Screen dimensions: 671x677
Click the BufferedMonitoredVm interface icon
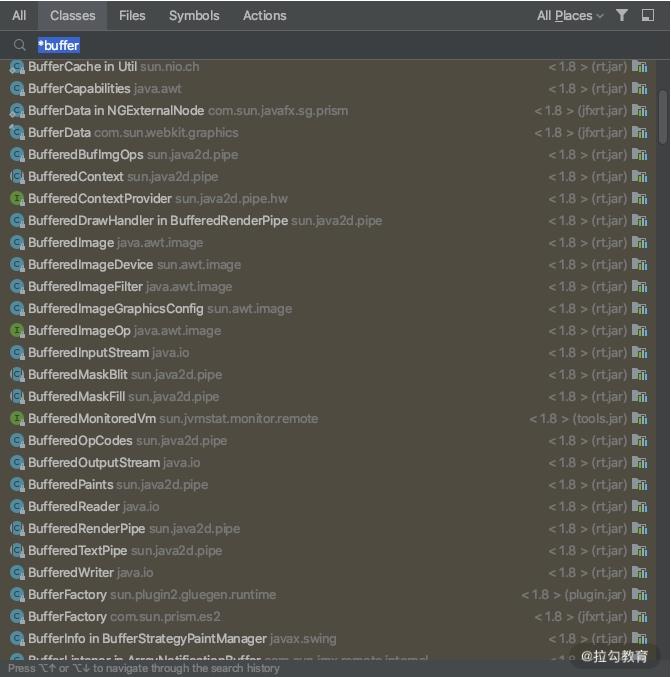click(17, 419)
